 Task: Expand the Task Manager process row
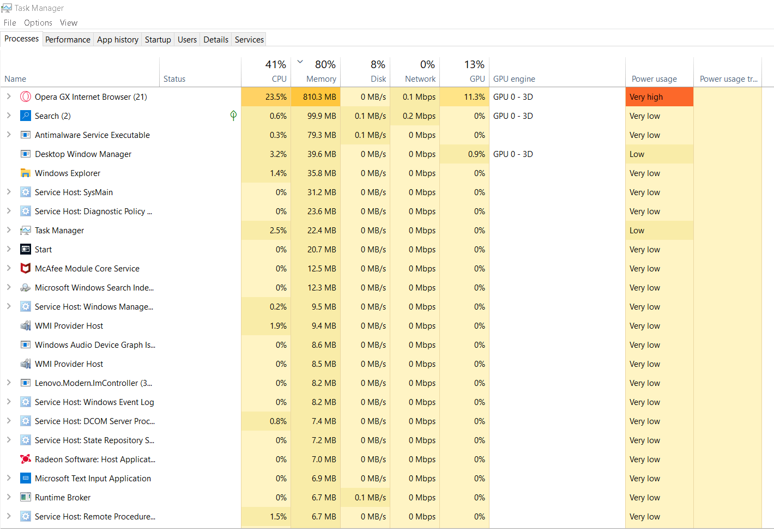click(9, 230)
